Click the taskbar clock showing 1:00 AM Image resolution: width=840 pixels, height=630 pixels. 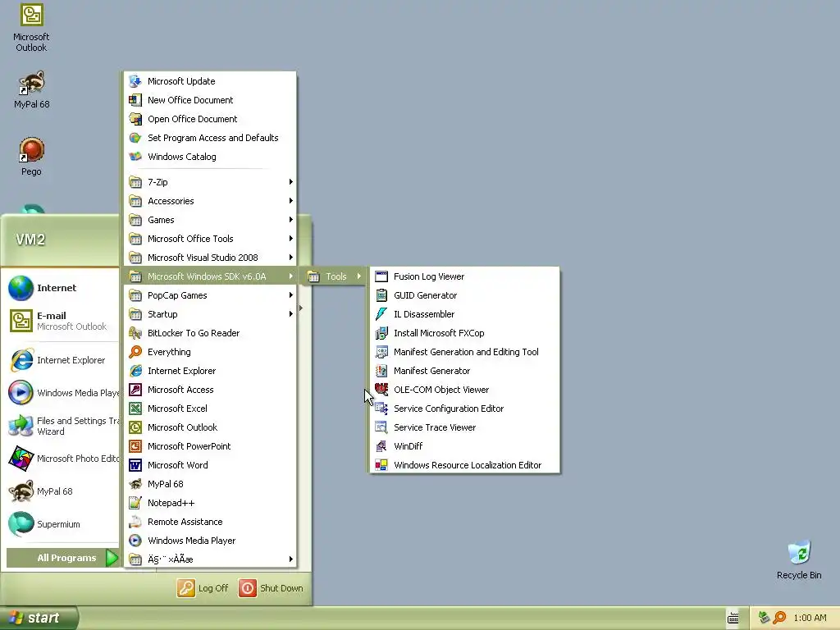point(810,618)
